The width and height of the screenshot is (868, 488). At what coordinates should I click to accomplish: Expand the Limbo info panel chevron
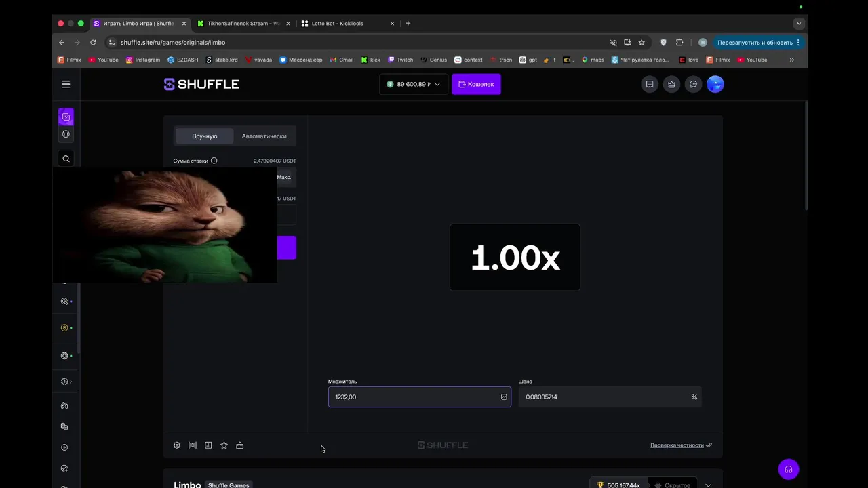[x=708, y=485]
